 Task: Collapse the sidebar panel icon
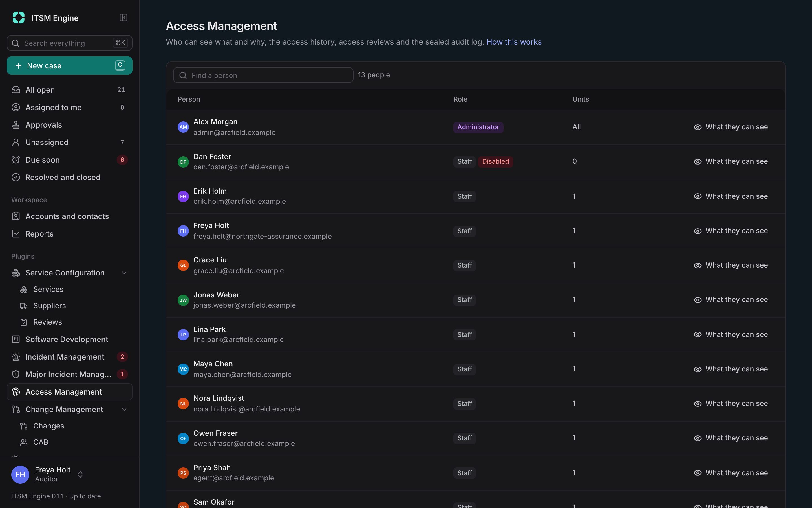click(x=123, y=17)
